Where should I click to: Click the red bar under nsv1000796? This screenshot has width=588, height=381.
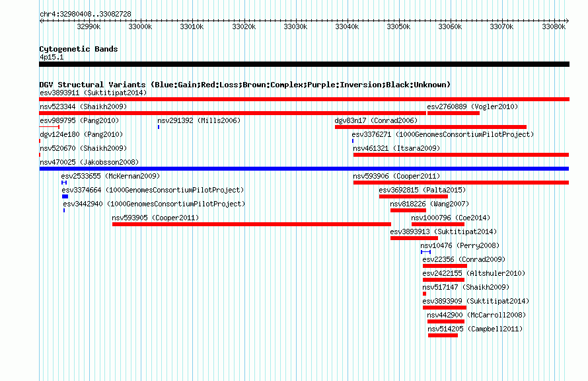point(438,224)
